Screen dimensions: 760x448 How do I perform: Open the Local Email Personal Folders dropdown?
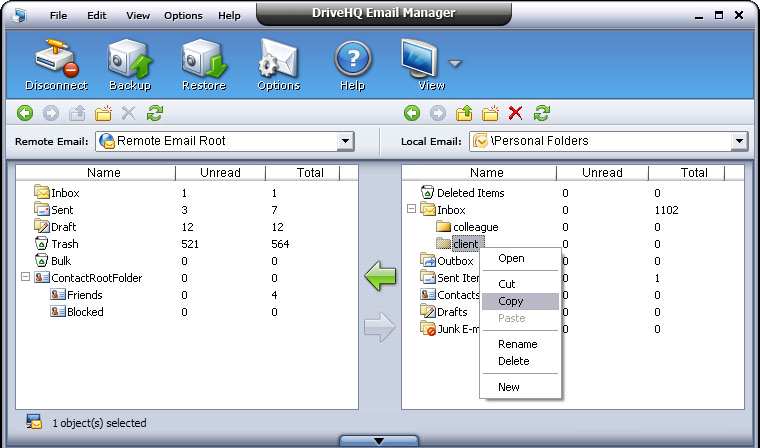pyautogui.click(x=739, y=142)
